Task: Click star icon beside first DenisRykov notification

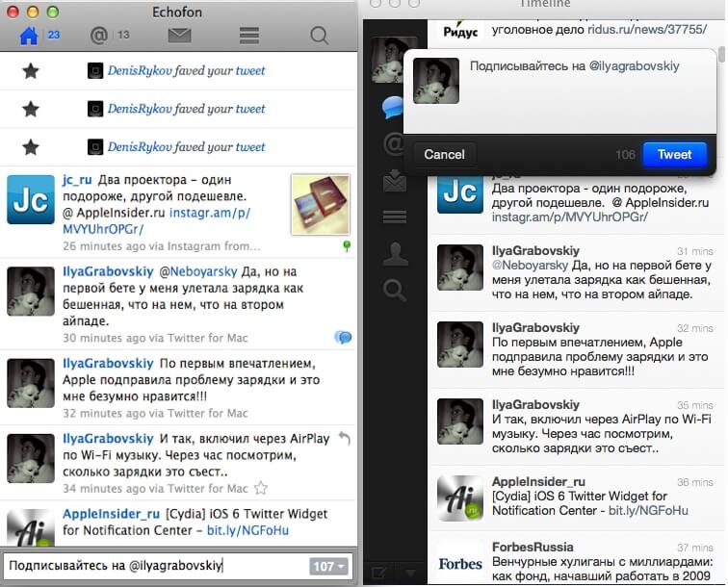Action: (31, 71)
